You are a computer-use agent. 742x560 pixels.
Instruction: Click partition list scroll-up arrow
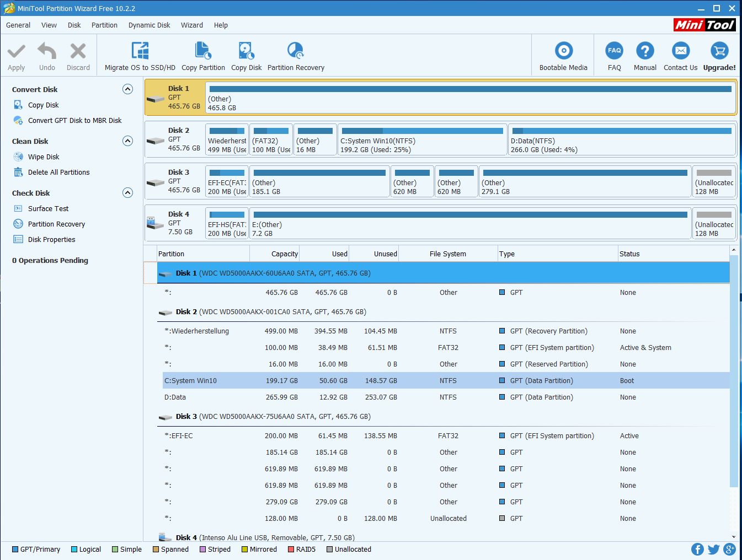pos(734,250)
